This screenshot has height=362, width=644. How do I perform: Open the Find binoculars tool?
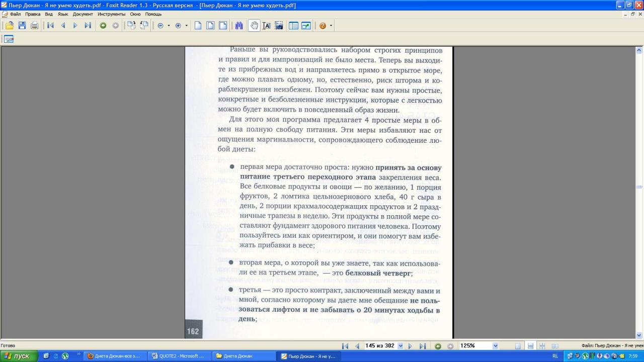click(x=239, y=26)
